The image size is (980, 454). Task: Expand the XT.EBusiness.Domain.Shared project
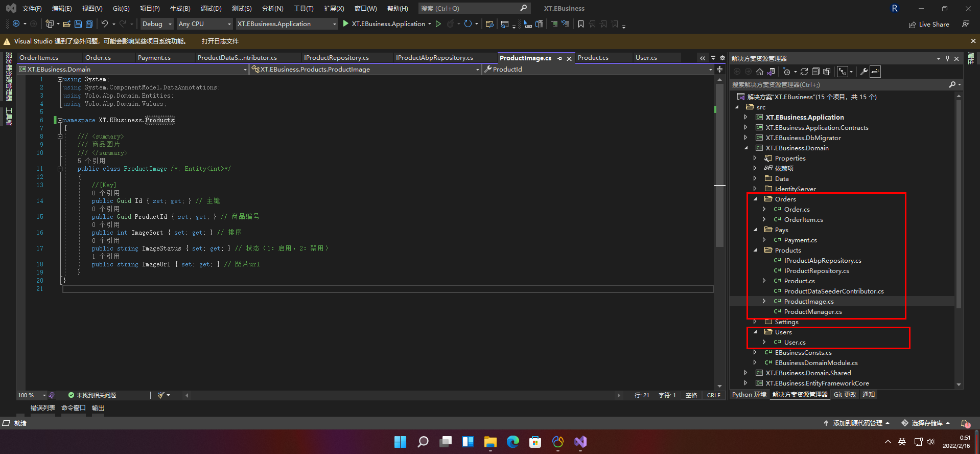(x=746, y=373)
